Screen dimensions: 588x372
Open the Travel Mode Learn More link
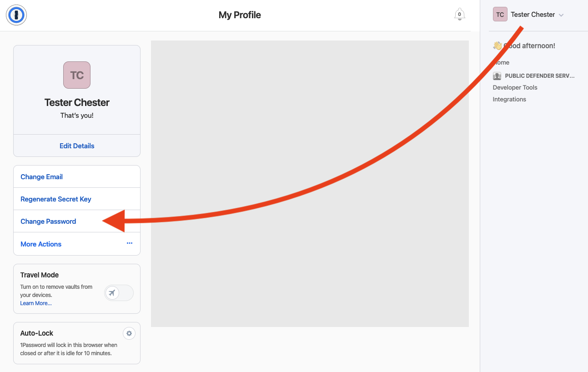pos(36,303)
